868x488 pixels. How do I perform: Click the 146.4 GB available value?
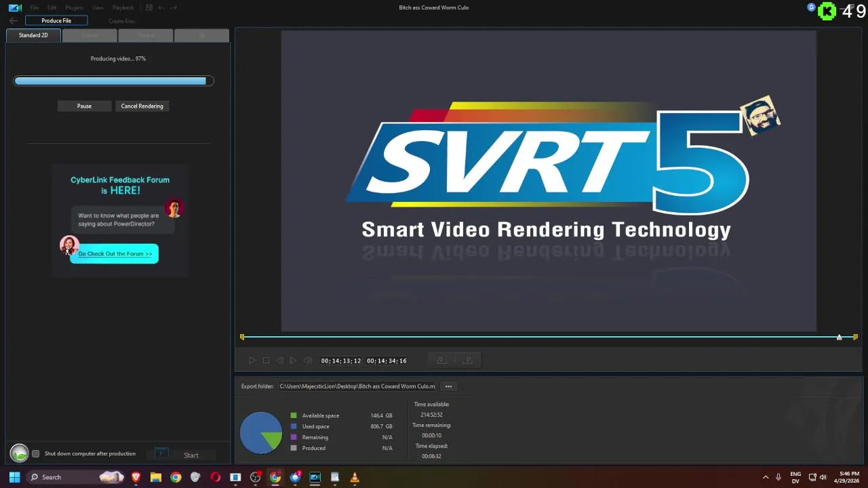click(x=381, y=415)
